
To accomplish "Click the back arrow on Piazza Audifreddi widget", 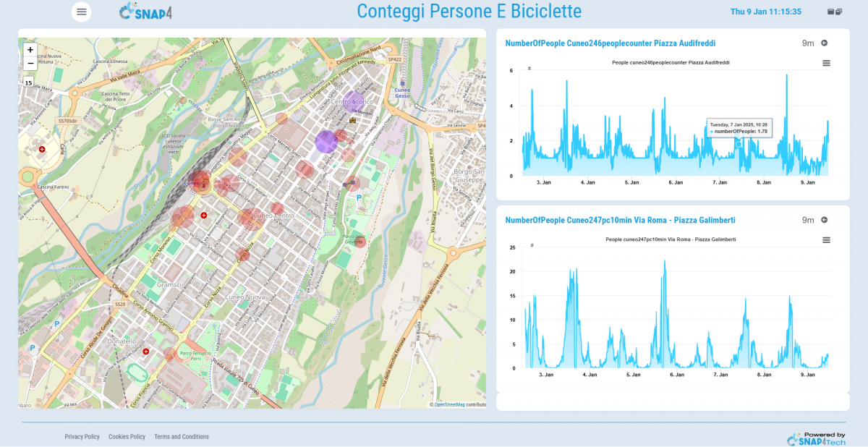I will click(824, 43).
